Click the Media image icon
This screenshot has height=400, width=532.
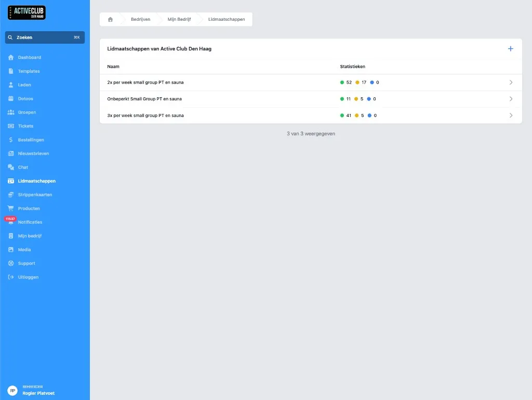point(11,250)
